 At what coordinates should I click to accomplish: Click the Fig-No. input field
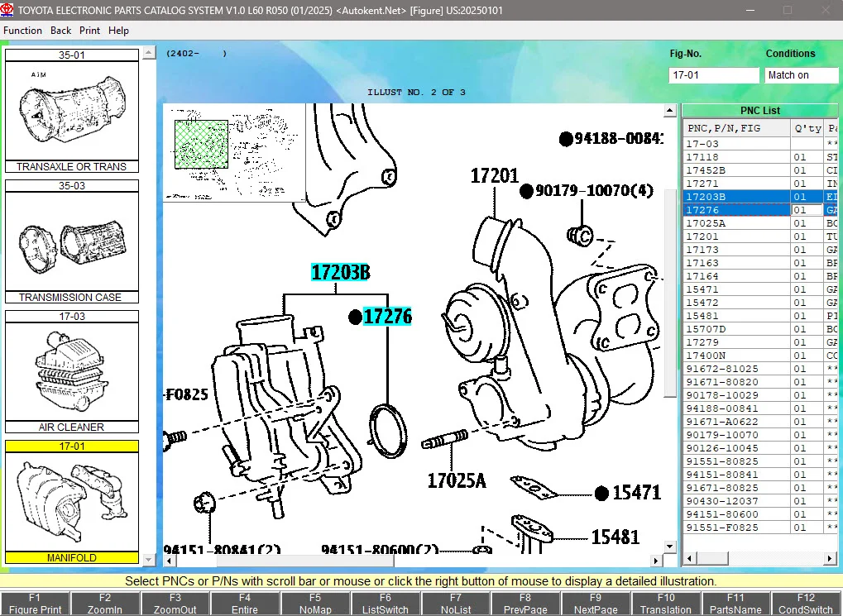click(x=714, y=75)
